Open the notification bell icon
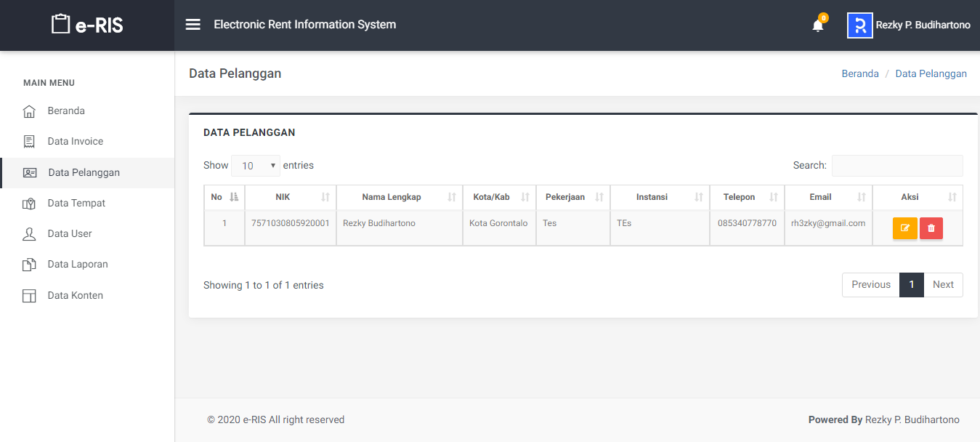This screenshot has width=980, height=442. point(817,25)
